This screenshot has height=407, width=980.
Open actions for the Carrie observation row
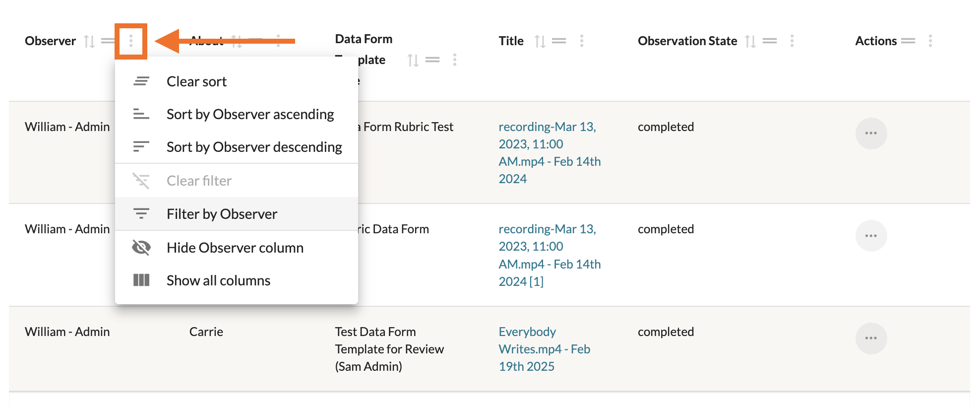871,339
